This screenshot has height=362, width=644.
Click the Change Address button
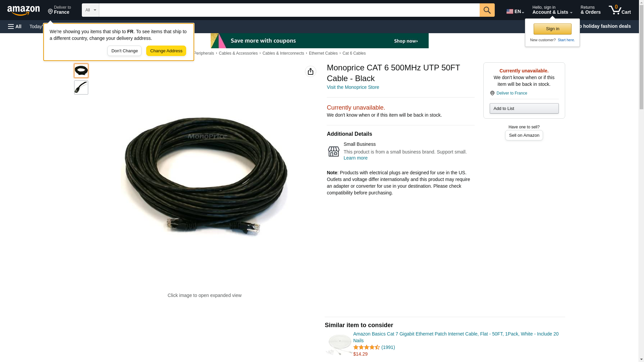[x=166, y=51]
